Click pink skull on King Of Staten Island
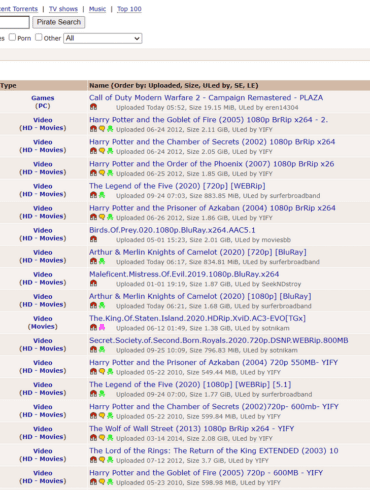 click(x=102, y=328)
